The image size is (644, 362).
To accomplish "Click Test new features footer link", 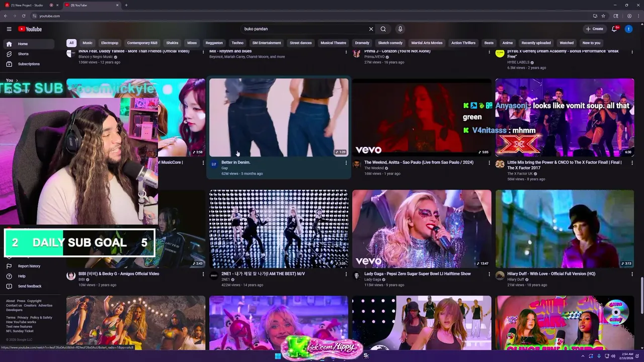I will pos(19,327).
